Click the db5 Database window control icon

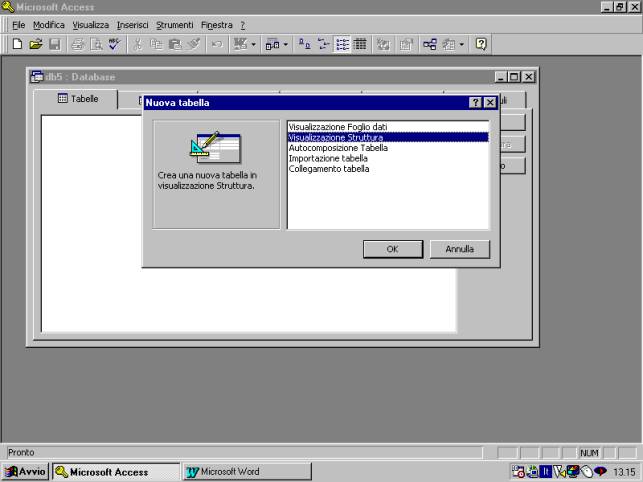[37, 76]
